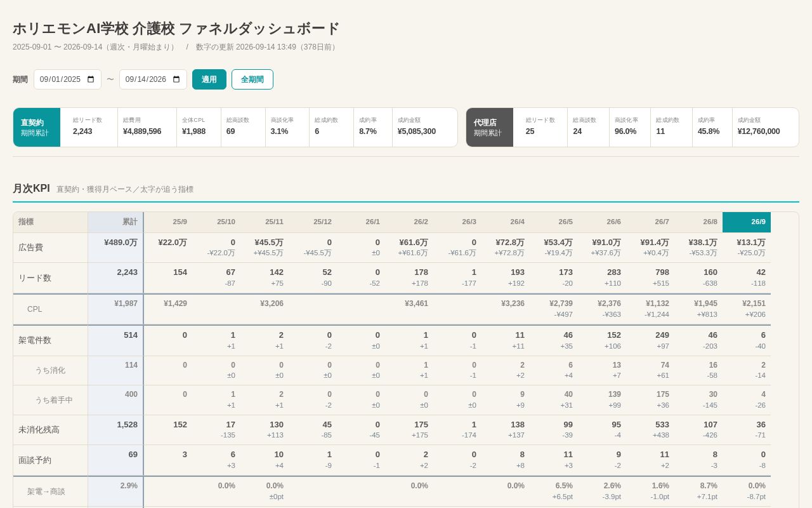Image resolution: width=812 pixels, height=508 pixels.
Task: Click the cumulative うち着手中 400 cell
Action: point(115,400)
